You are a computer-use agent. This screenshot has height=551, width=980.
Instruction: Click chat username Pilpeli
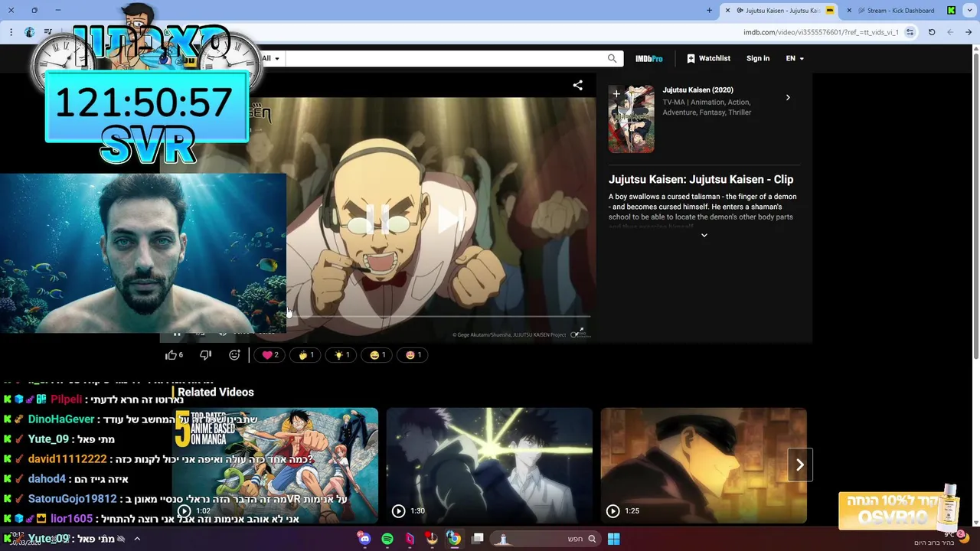66,399
